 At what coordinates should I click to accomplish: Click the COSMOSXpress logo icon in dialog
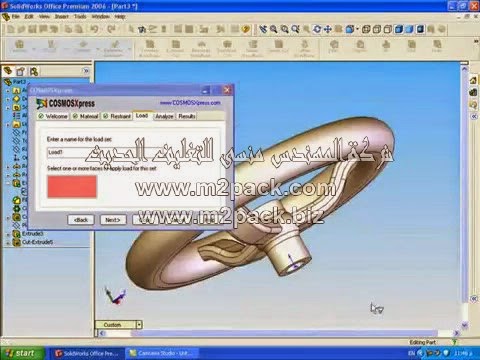pos(42,103)
